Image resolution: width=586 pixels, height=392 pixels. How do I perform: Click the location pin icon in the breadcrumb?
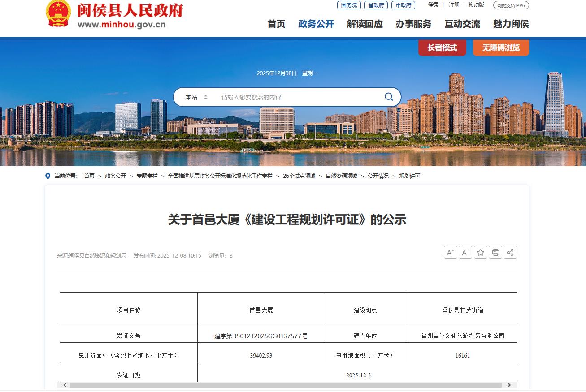[48, 176]
